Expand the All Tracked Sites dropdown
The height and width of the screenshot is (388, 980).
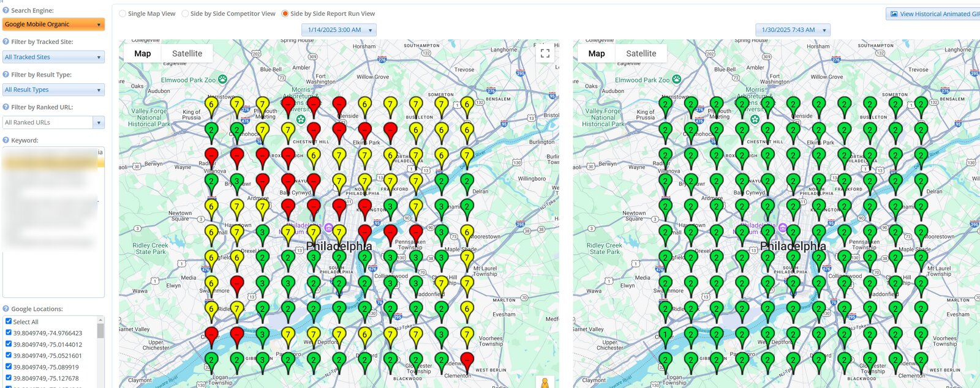click(53, 57)
